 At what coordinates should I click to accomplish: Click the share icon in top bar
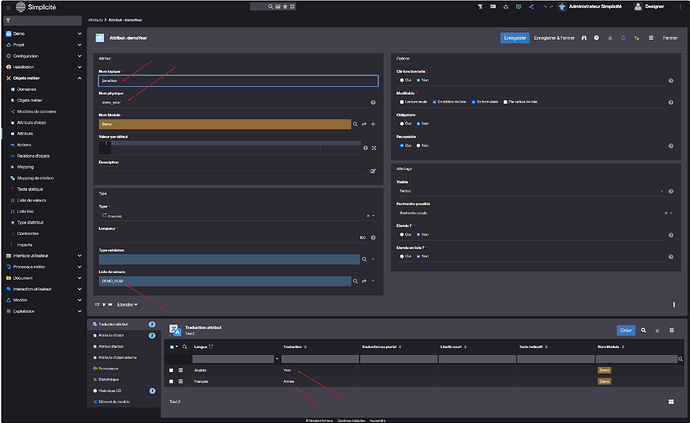click(531, 7)
